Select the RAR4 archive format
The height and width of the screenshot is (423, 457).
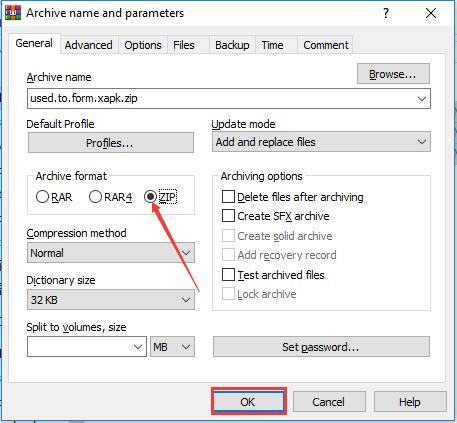(95, 197)
